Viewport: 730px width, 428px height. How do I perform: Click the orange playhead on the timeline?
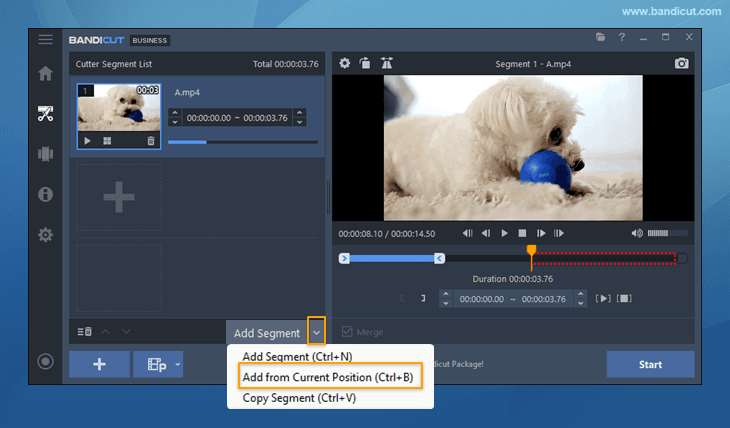[x=531, y=250]
